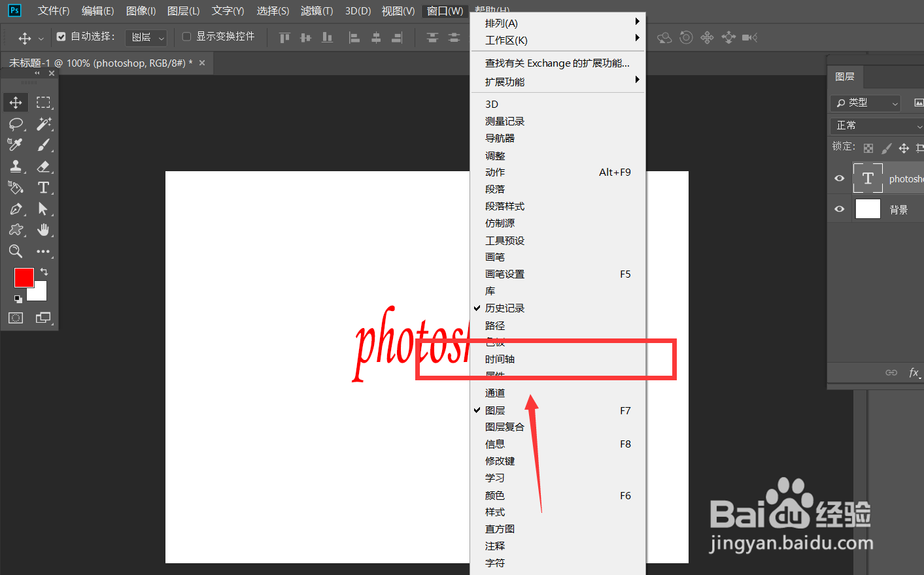
Task: Select the Move tool in the toolbox
Action: pos(16,103)
